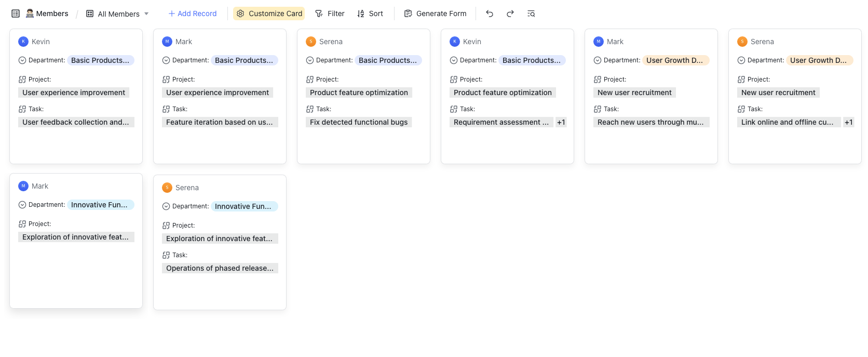This screenshot has height=357, width=868.
Task: Click Kevin's blue avatar on the first card
Action: 23,42
